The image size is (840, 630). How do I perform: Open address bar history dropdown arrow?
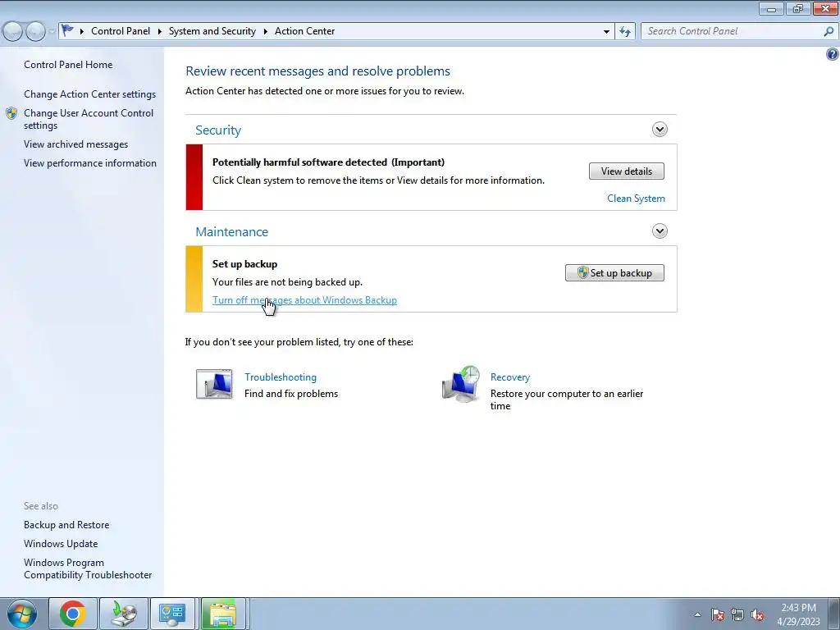click(x=606, y=32)
